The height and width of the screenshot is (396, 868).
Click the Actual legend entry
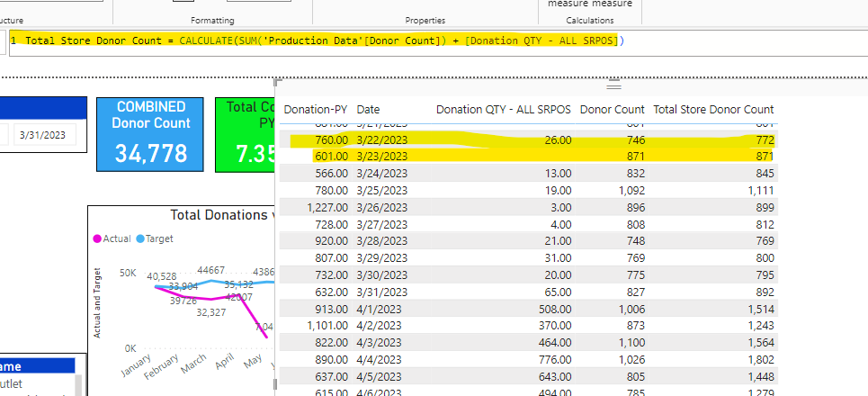[x=112, y=238]
